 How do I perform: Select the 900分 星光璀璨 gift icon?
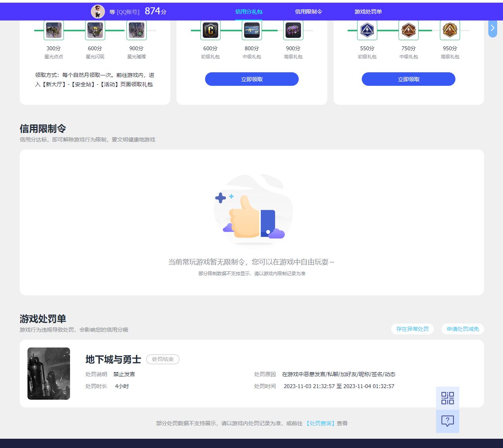(136, 30)
